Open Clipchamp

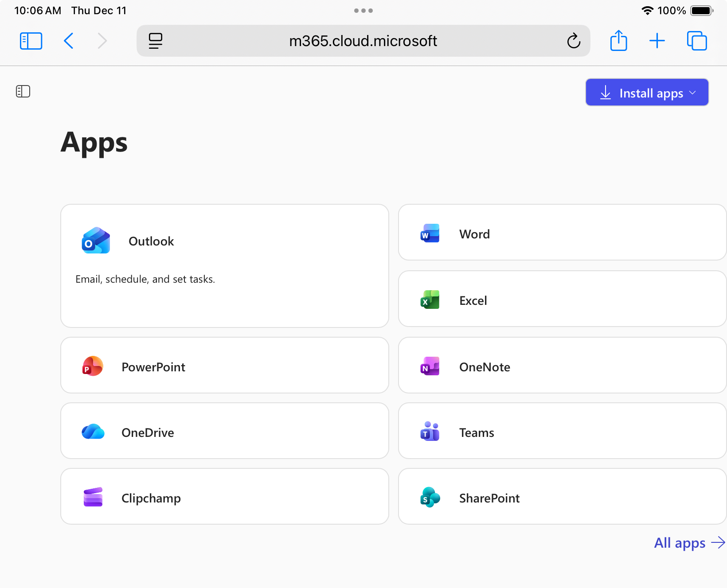pos(151,498)
